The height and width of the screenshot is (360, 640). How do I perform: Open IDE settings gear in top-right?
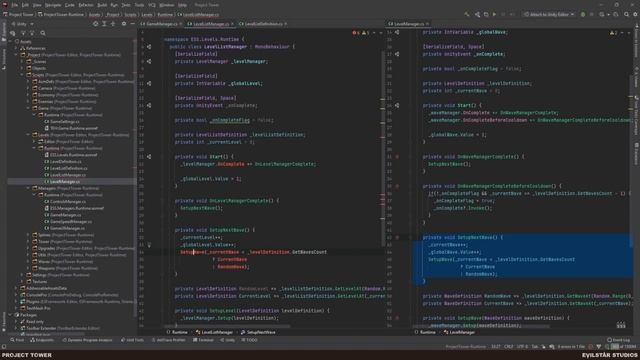635,14
